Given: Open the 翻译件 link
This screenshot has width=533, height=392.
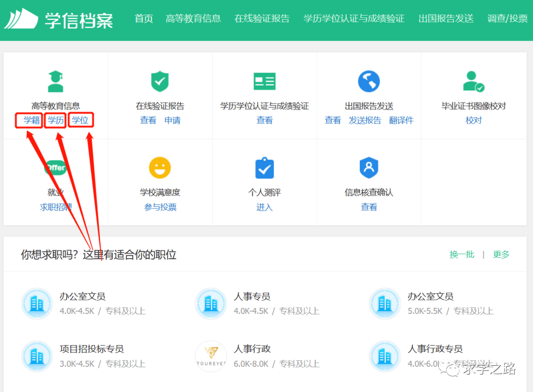Looking at the screenshot, I should coord(401,120).
